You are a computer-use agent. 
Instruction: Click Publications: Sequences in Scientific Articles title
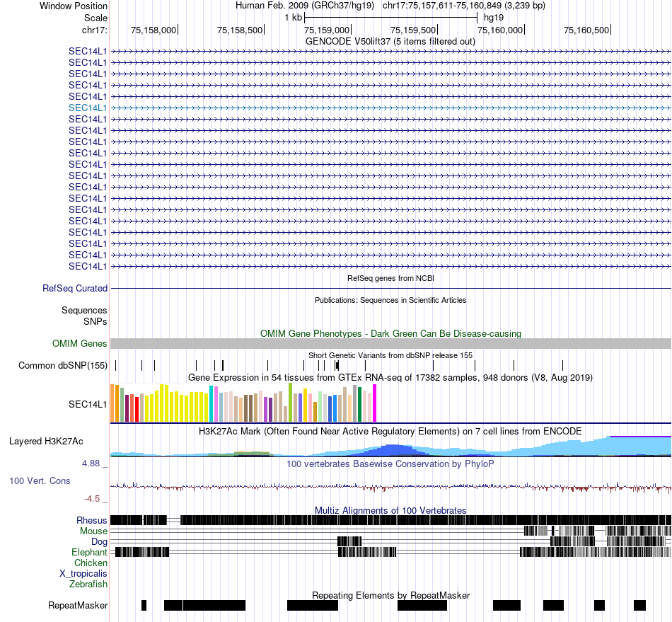[x=390, y=300]
